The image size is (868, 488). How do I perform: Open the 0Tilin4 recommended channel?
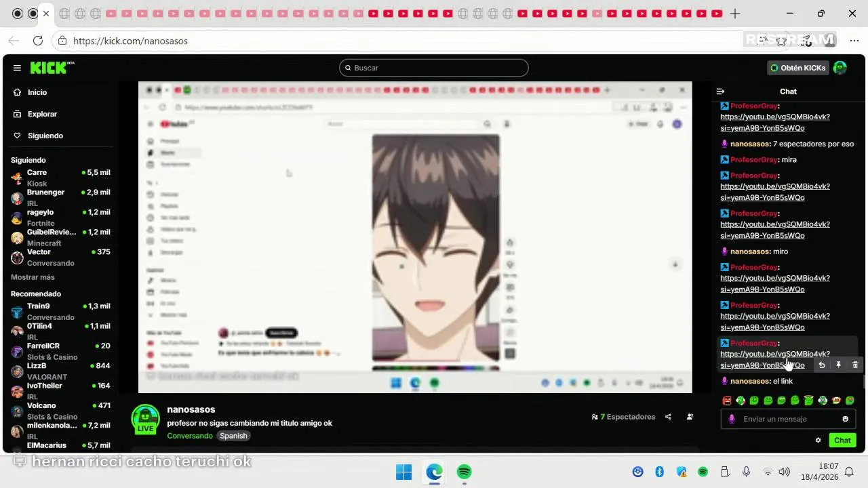[x=61, y=331]
